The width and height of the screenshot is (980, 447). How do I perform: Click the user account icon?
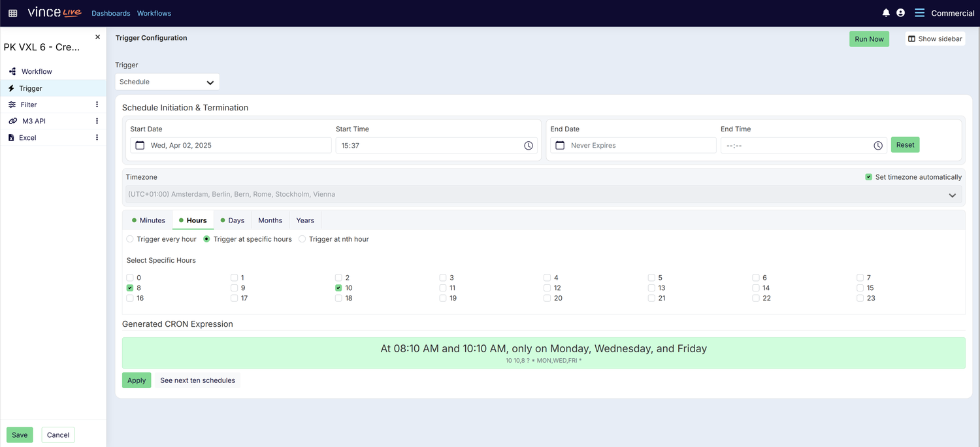coord(900,12)
